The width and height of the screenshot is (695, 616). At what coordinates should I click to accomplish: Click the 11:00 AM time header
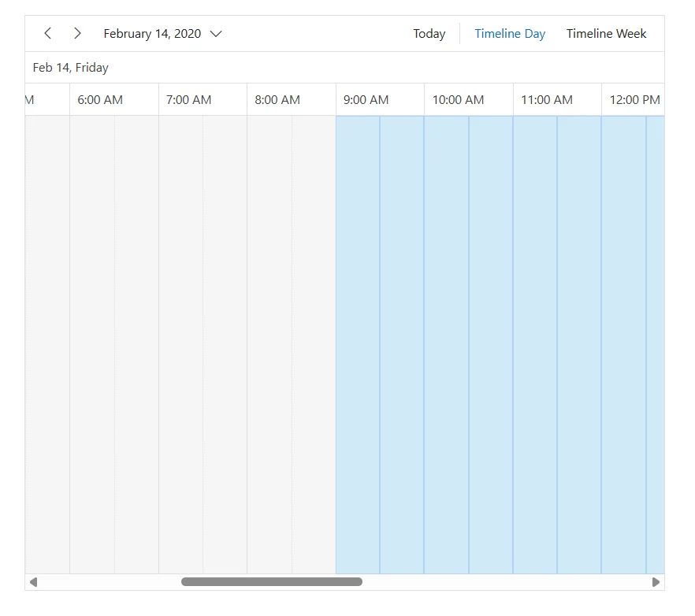(x=558, y=100)
